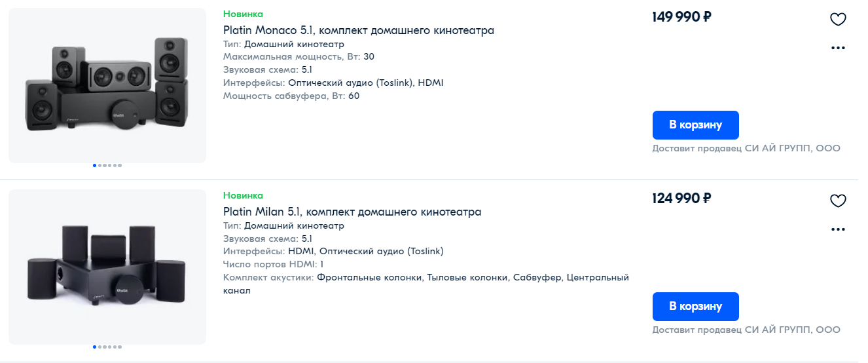Viewport: 868px width, 363px height.
Task: Click the Platin Monaco speaker set photo
Action: (107, 85)
